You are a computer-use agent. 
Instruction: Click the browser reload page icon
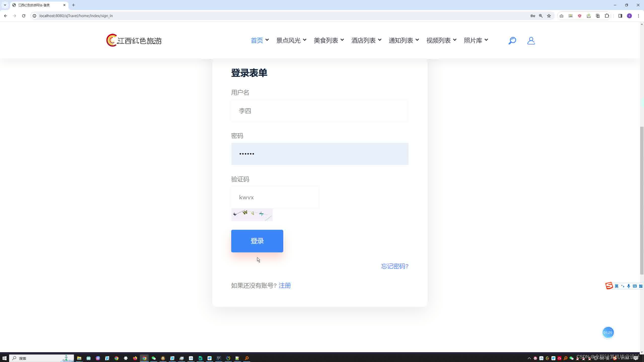pos(24,16)
